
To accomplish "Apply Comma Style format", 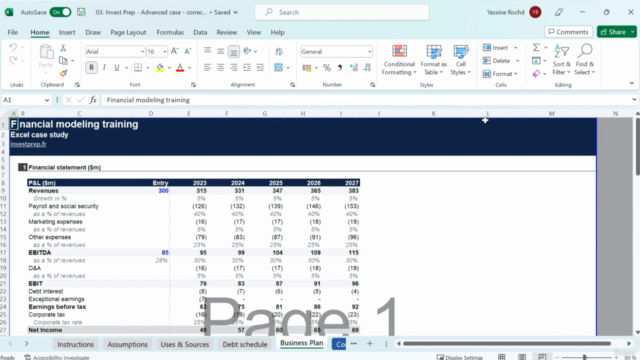I will [x=340, y=68].
